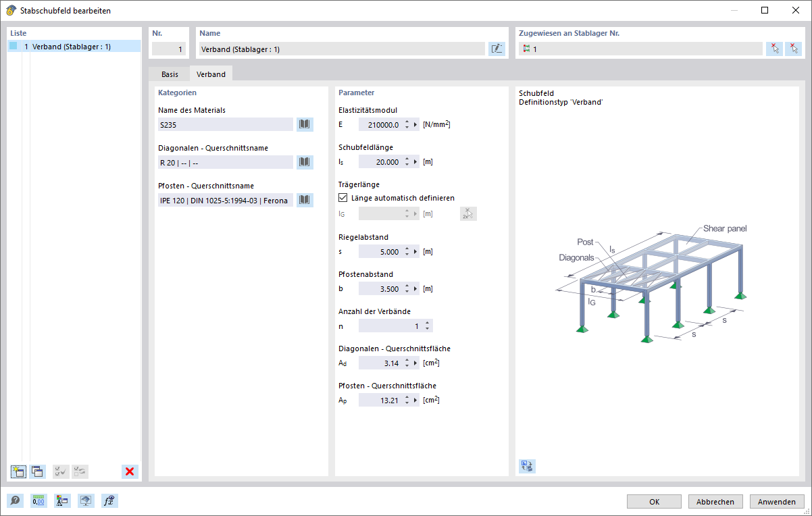Apply changes with Anwenden
This screenshot has width=812, height=516.
[x=777, y=501]
